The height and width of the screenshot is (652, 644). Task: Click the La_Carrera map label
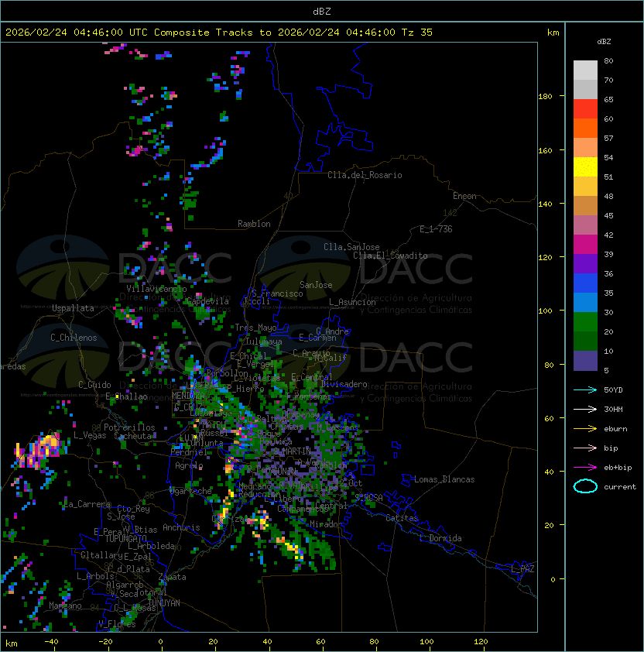pos(87,504)
